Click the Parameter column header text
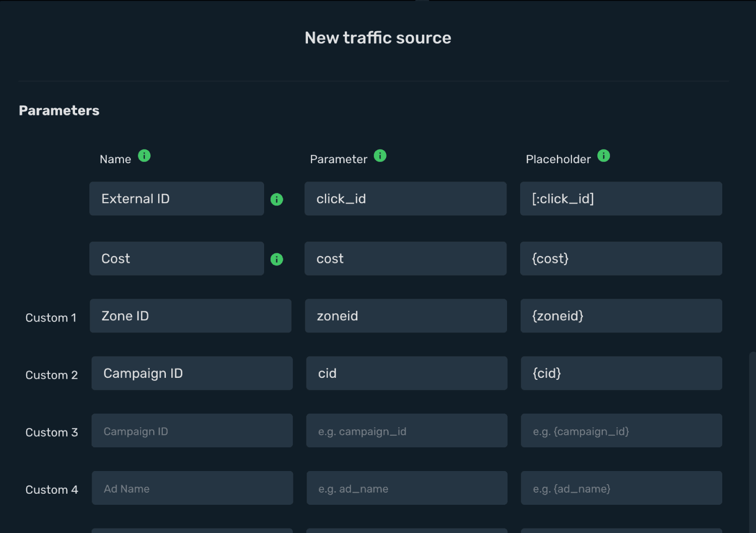Image resolution: width=756 pixels, height=533 pixels. click(339, 159)
